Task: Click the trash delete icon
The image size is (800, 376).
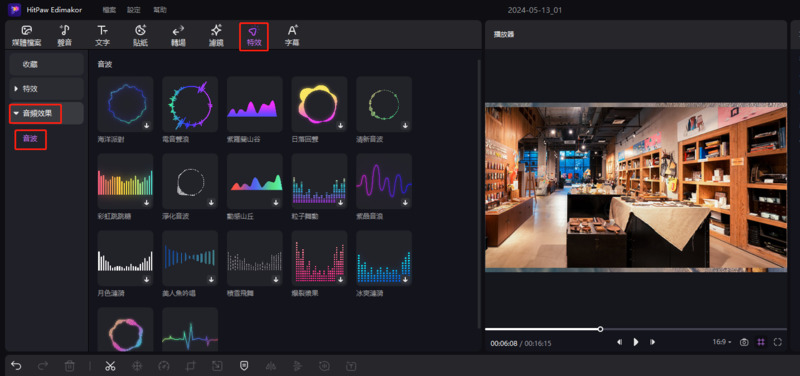Action: pyautogui.click(x=70, y=366)
